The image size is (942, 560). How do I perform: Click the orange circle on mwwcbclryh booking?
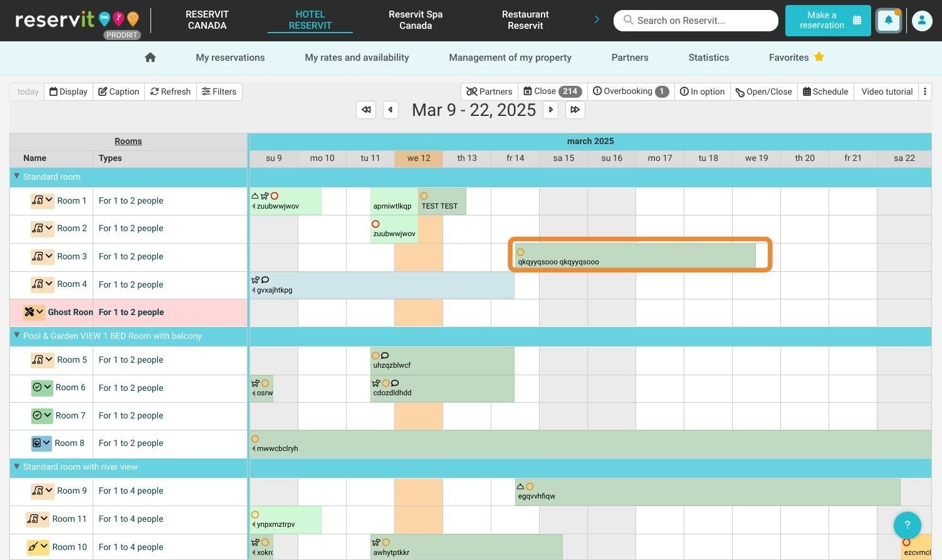(255, 438)
